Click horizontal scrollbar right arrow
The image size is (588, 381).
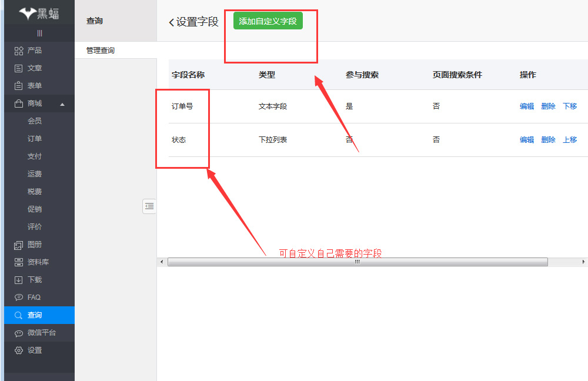point(583,262)
